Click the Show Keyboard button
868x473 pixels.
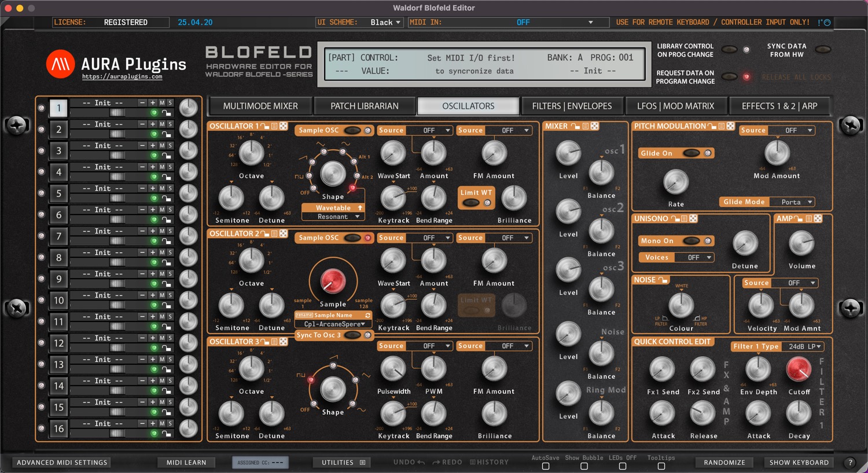[x=799, y=463]
